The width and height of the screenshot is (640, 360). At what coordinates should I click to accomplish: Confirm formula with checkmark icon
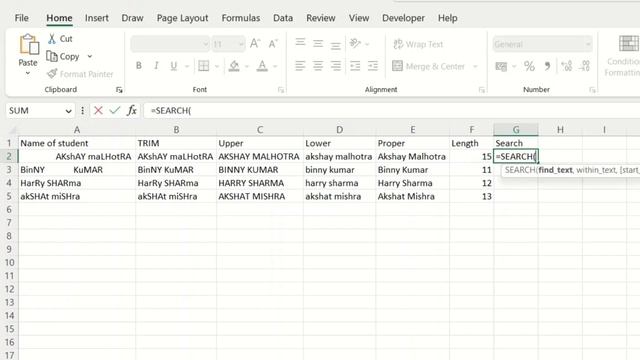tap(115, 110)
